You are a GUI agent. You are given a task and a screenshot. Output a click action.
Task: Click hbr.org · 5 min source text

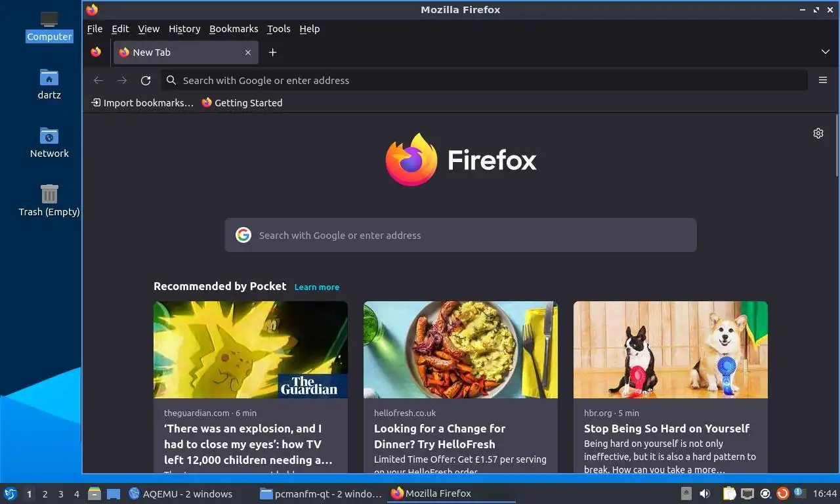(612, 413)
